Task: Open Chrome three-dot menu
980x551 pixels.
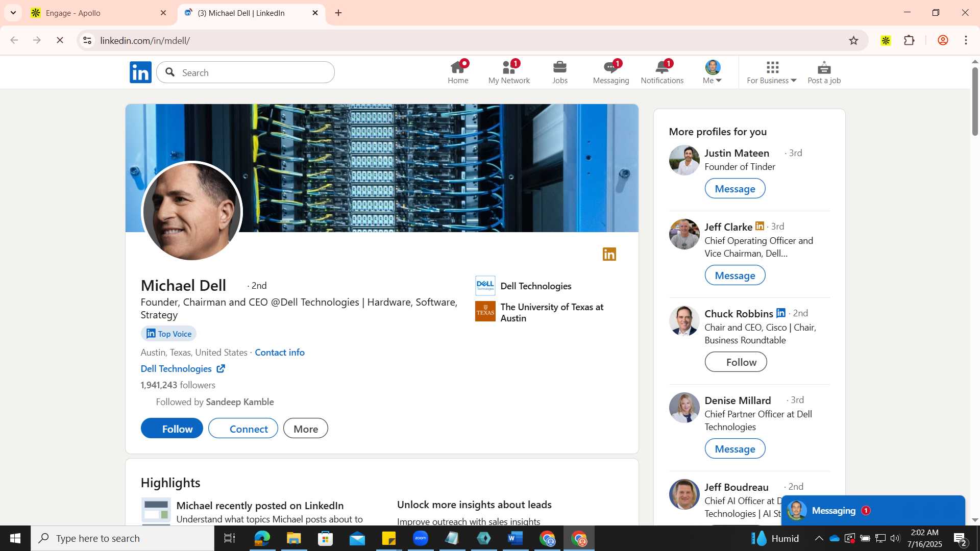Action: (x=966, y=40)
